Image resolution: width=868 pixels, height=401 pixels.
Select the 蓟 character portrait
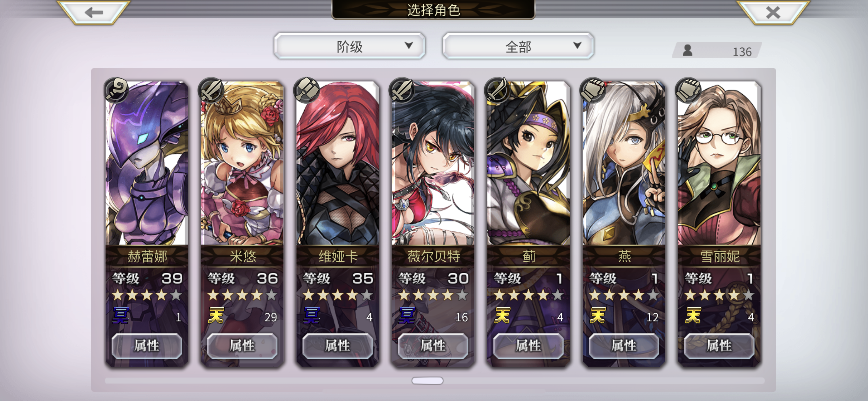tap(528, 163)
